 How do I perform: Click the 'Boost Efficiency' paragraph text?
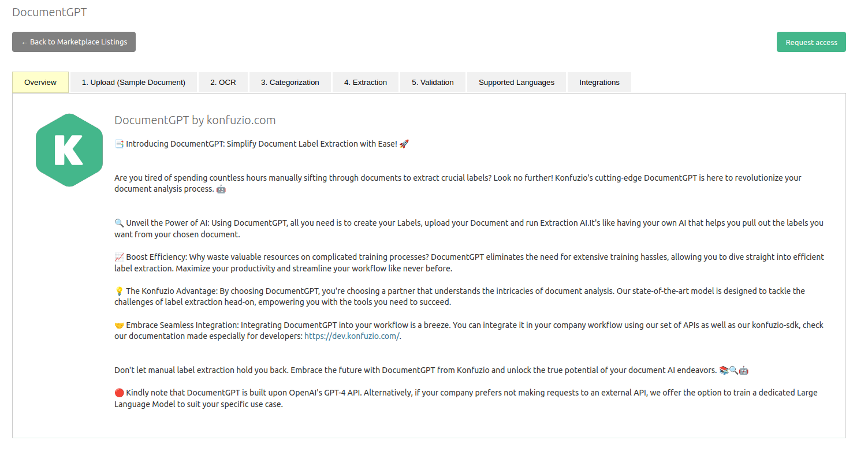[x=469, y=263]
